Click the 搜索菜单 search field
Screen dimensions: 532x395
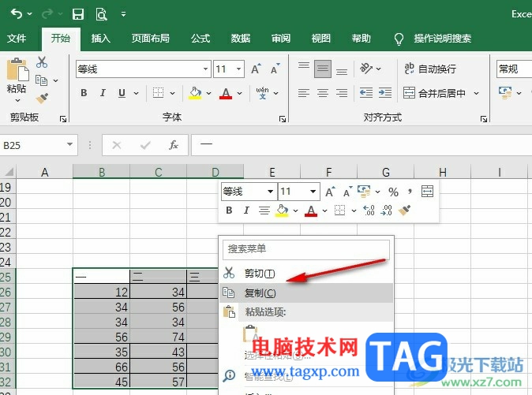point(306,249)
